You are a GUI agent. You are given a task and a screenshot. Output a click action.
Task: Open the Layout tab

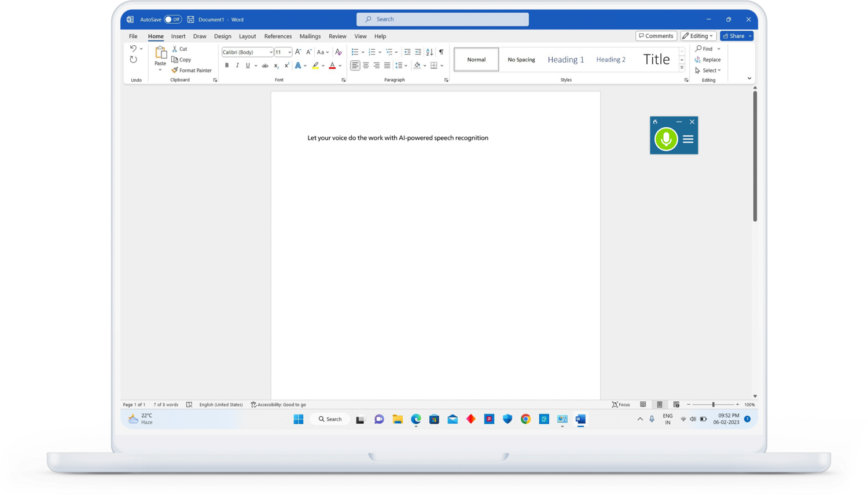coord(248,36)
